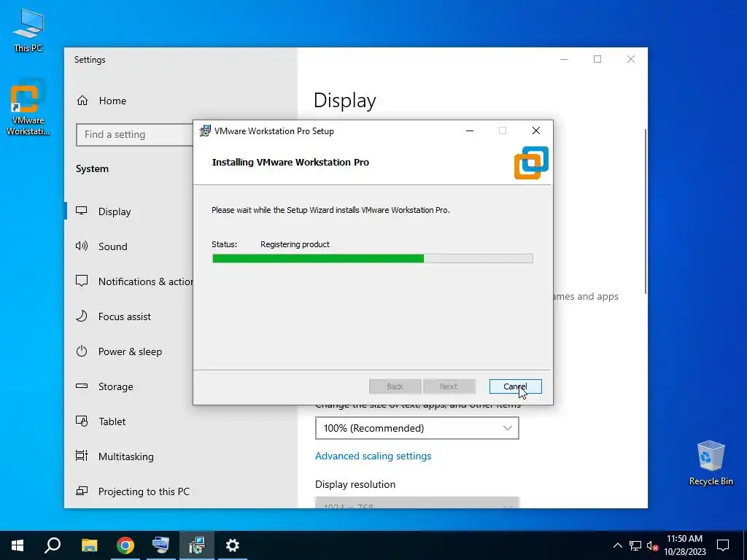Screen dimensions: 747x560
Task: Open the Recycle Bin desktop icon
Action: click(x=711, y=463)
